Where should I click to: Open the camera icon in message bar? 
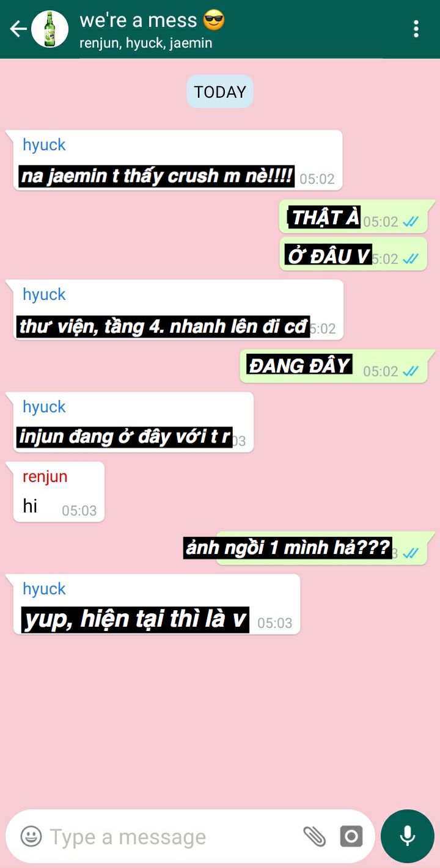pos(351,836)
